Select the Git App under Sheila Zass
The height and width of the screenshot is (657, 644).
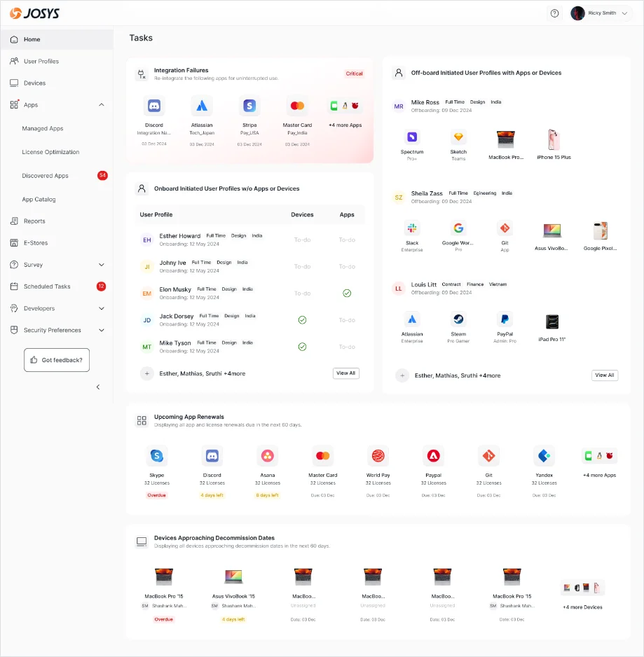click(x=505, y=228)
